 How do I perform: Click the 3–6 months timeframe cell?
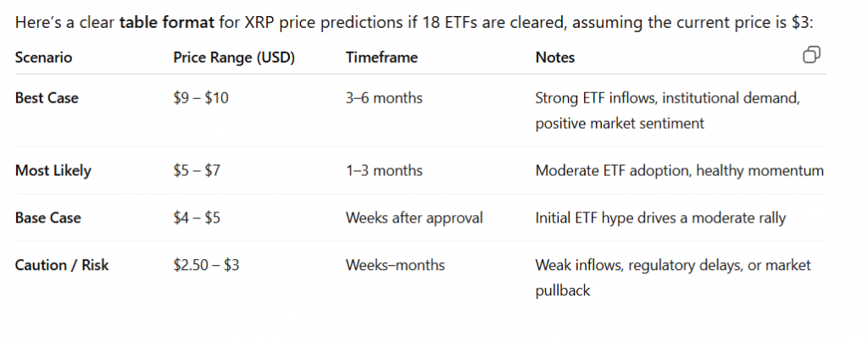click(384, 98)
